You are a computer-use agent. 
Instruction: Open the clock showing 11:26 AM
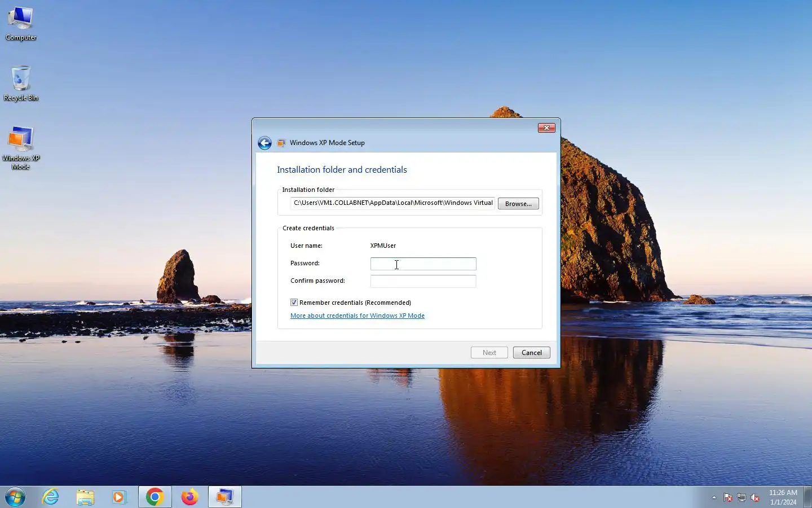click(783, 497)
